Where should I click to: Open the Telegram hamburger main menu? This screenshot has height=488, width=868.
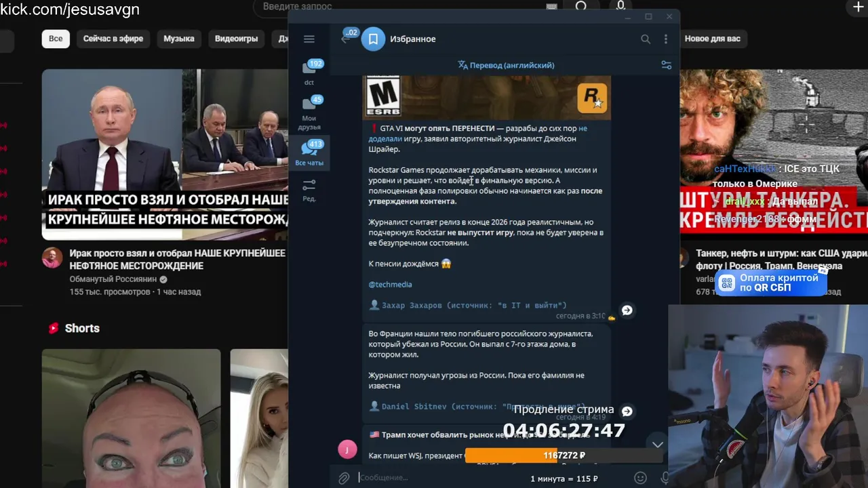309,39
